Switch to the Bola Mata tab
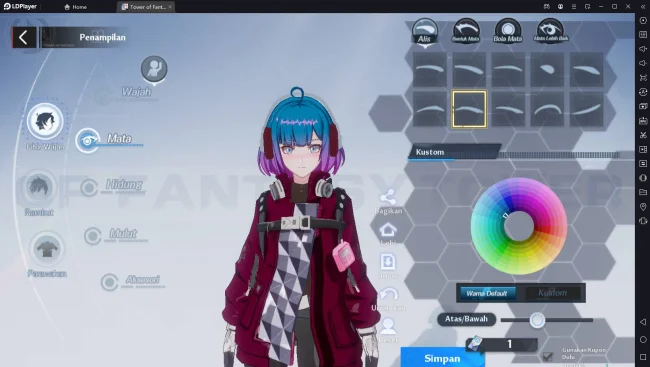The width and height of the screenshot is (650, 367). (508, 31)
